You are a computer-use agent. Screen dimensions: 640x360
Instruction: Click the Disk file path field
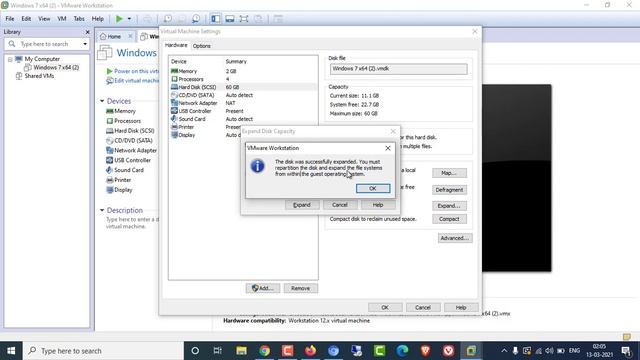click(398, 69)
